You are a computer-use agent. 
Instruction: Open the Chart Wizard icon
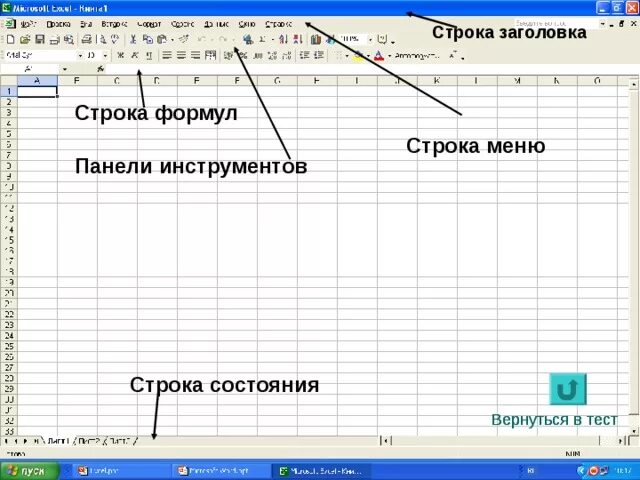point(316,40)
